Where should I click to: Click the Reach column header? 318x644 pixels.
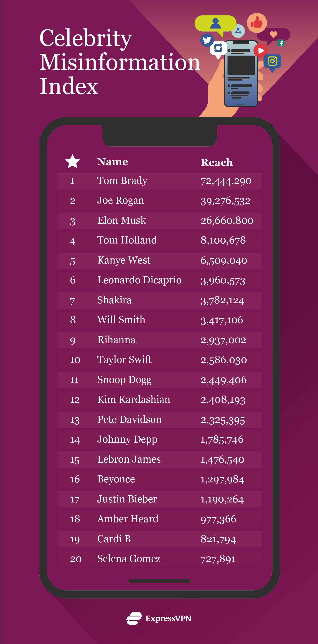tap(216, 162)
